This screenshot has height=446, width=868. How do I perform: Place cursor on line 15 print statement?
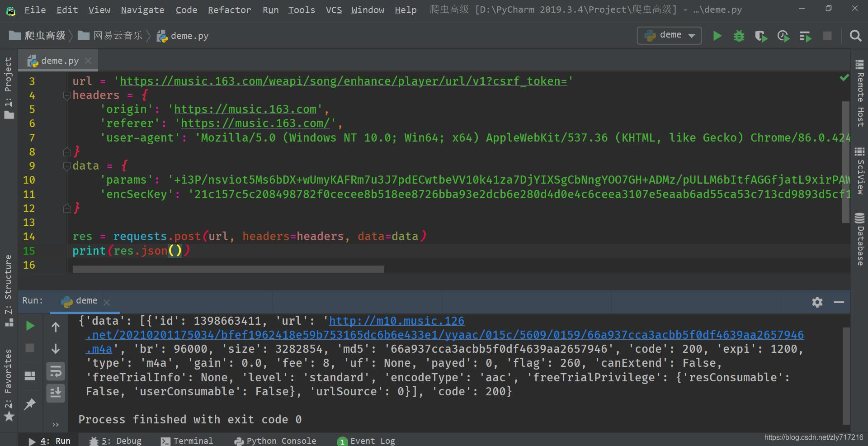tap(131, 251)
